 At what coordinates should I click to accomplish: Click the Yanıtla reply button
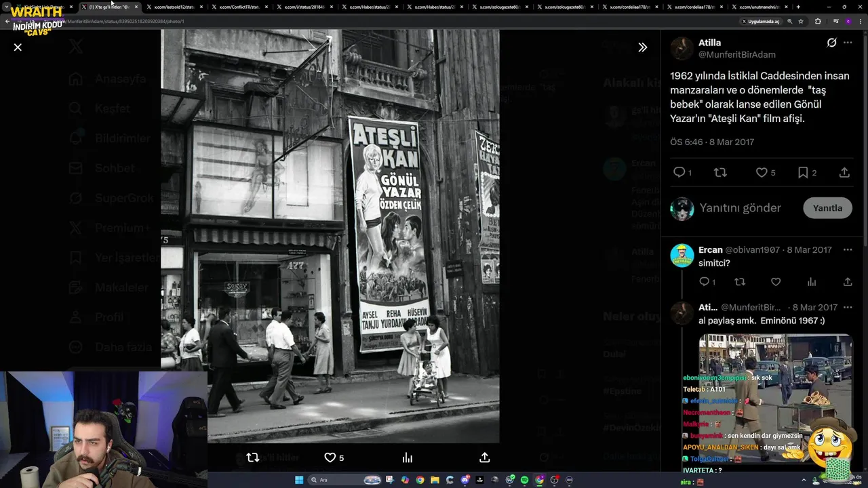pos(827,208)
